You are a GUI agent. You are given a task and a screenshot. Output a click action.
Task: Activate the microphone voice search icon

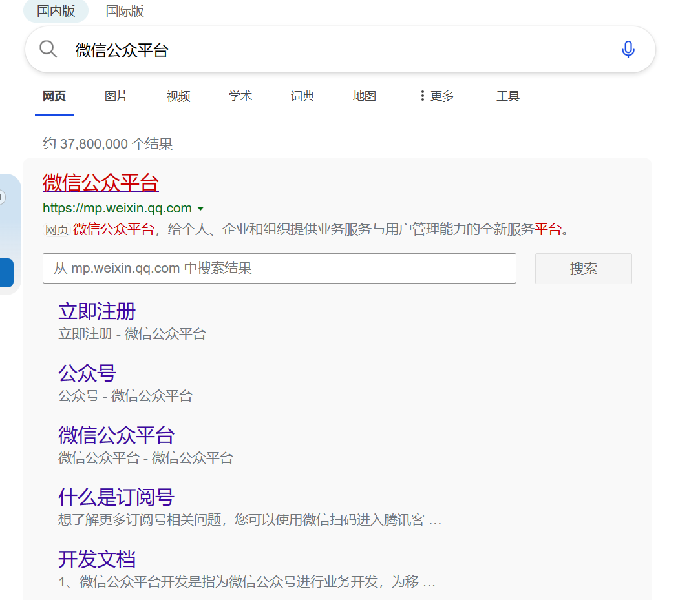[x=628, y=49]
